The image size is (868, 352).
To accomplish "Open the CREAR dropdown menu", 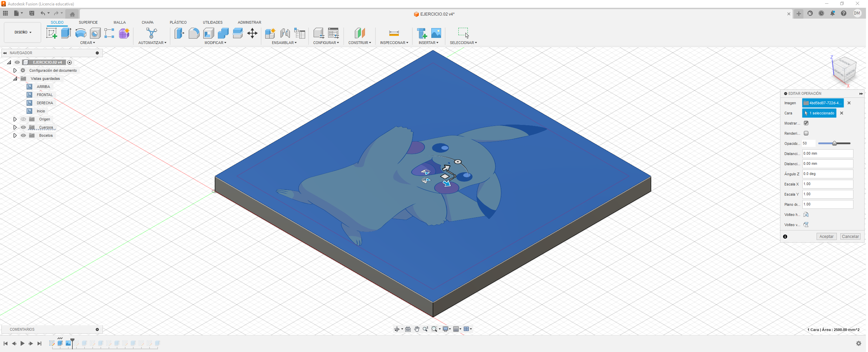I will point(88,43).
